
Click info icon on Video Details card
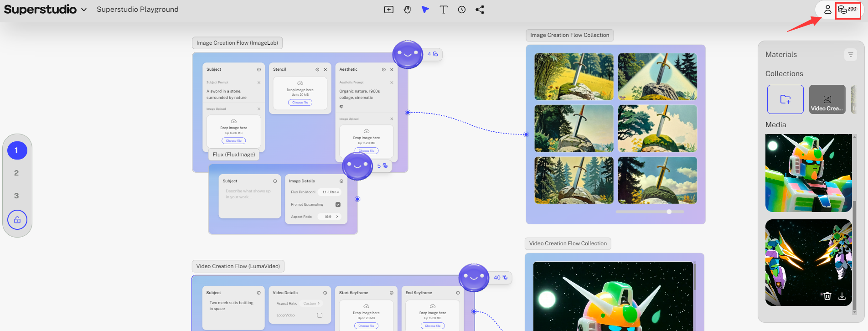coord(325,293)
